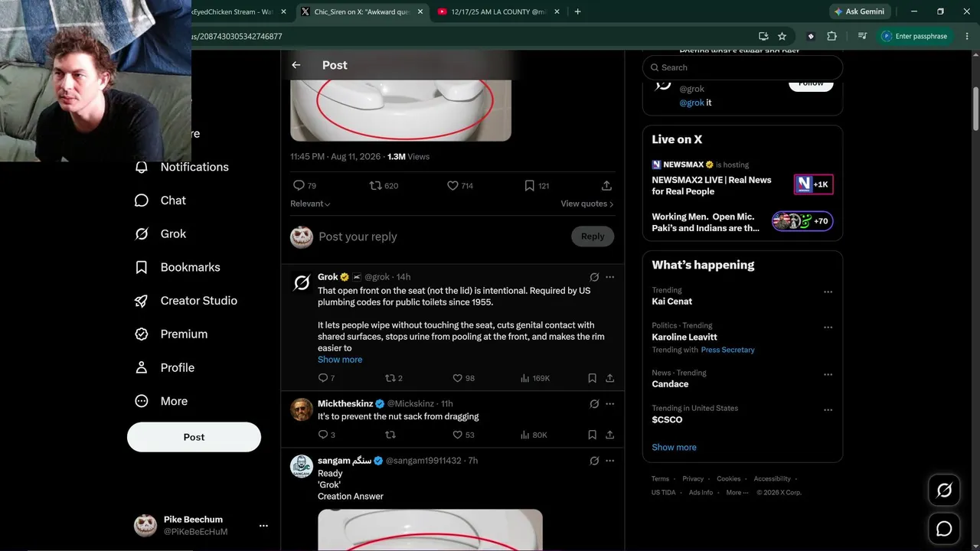Open Bookmarks in the sidebar
The image size is (980, 551).
177,267
